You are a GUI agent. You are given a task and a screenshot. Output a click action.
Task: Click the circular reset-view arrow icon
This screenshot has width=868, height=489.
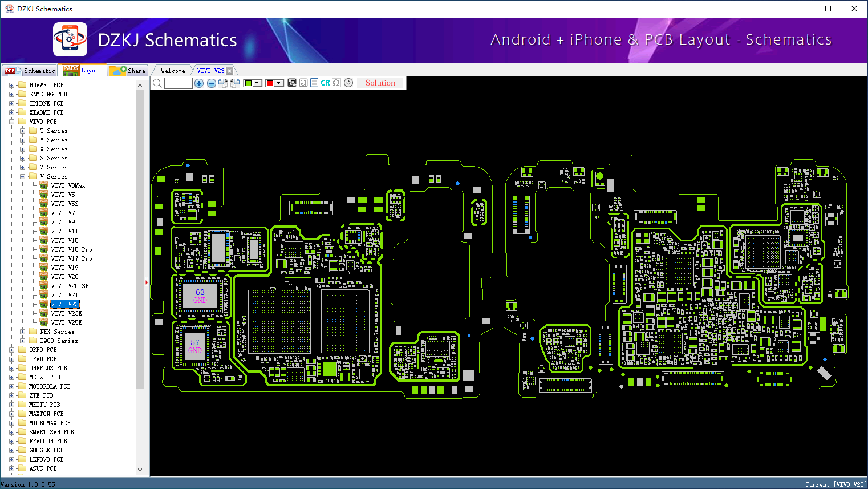tap(348, 83)
